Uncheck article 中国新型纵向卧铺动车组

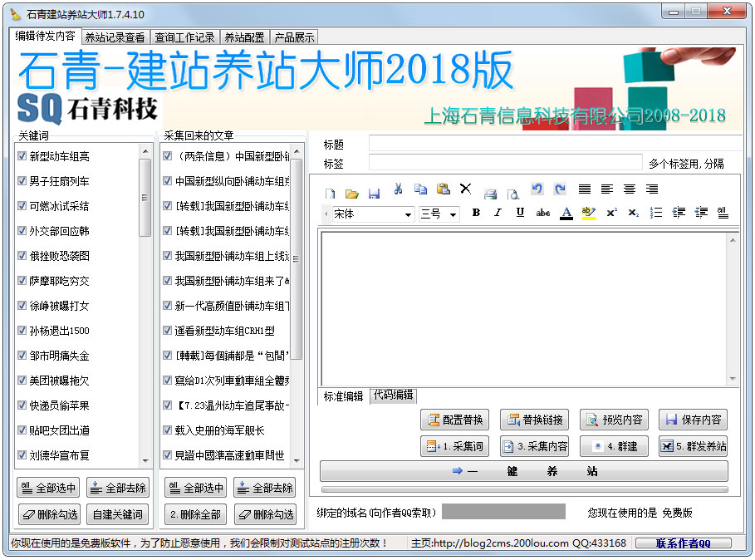click(x=167, y=180)
